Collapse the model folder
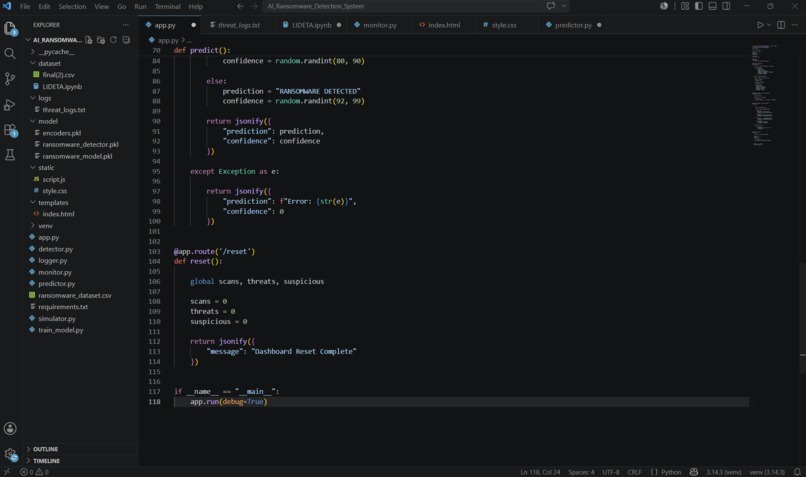 [48, 121]
